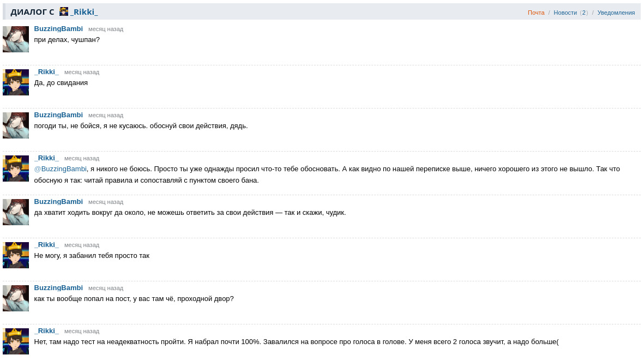The width and height of the screenshot is (644, 361).
Task: Click _Rikki_ avatar beside "Не могу, я забанил"
Action: [x=16, y=255]
